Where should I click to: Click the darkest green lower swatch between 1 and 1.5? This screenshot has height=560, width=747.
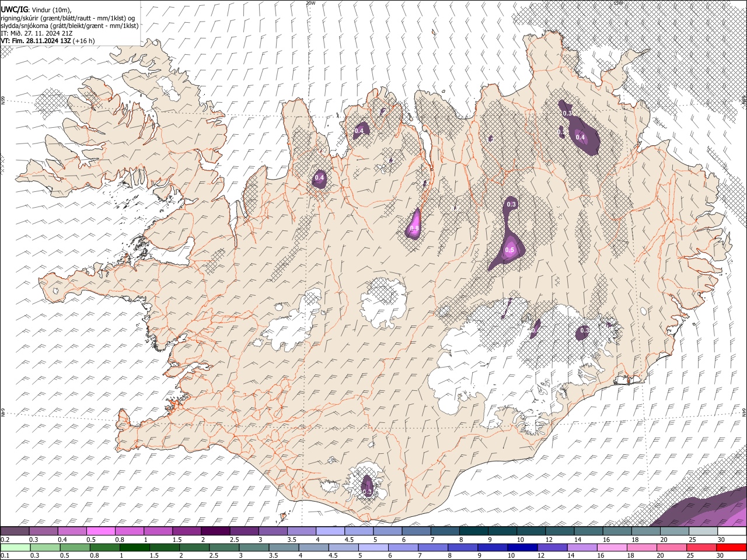pyautogui.click(x=135, y=547)
